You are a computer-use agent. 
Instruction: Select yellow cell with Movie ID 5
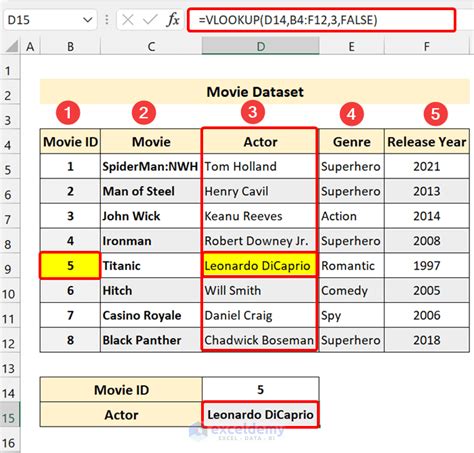pos(70,265)
